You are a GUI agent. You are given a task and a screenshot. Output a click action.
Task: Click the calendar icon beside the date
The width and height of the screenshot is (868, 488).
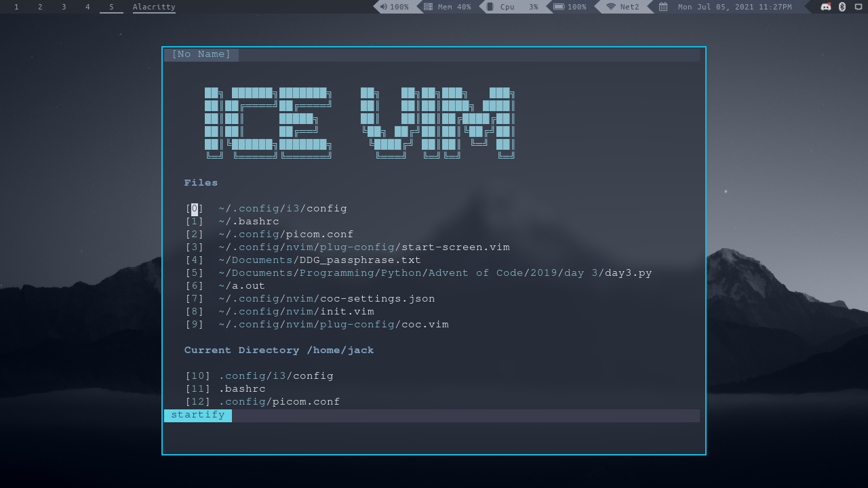point(663,7)
